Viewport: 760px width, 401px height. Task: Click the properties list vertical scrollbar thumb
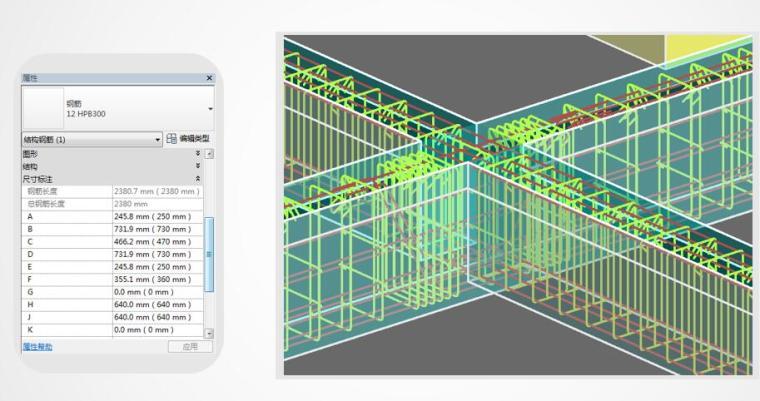click(209, 255)
